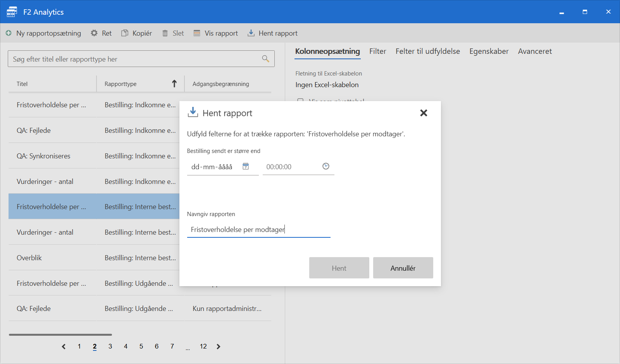The width and height of the screenshot is (620, 364).
Task: Open the Egenskaber tab
Action: [x=489, y=51]
